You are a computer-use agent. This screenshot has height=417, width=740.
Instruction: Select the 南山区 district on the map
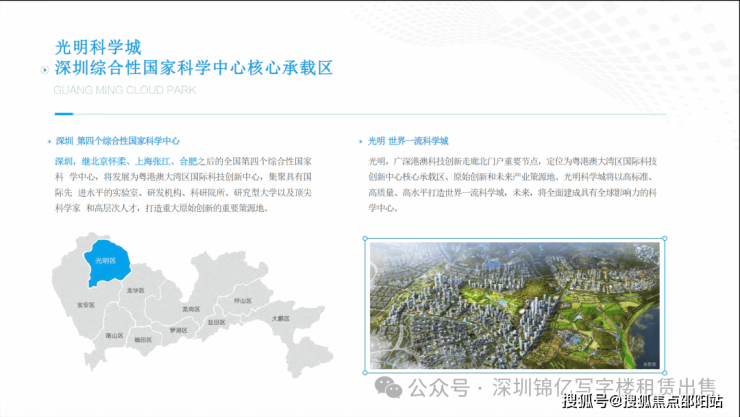tap(115, 336)
